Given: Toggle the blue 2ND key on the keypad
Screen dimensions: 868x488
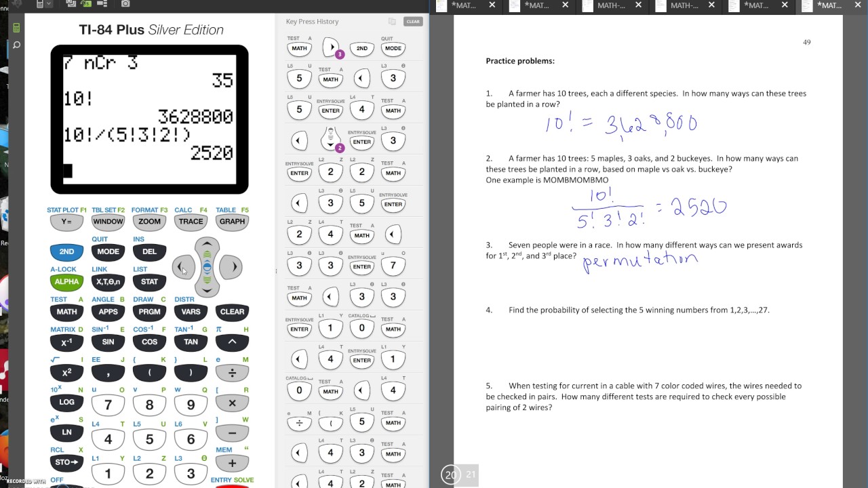Looking at the screenshot, I should point(66,251).
